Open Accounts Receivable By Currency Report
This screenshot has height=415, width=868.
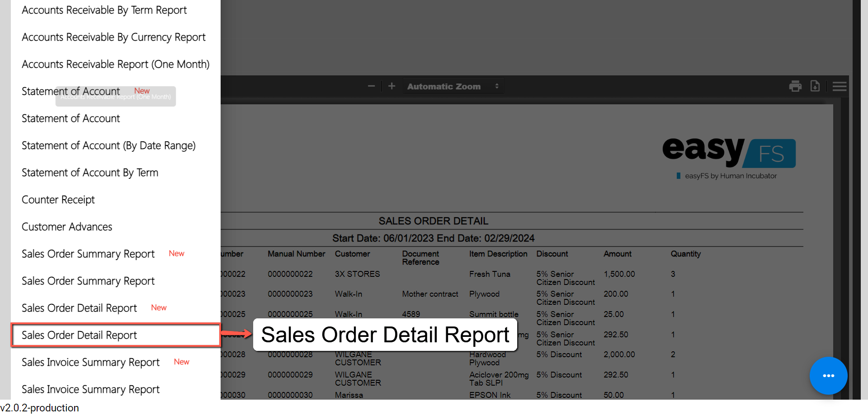coord(113,37)
